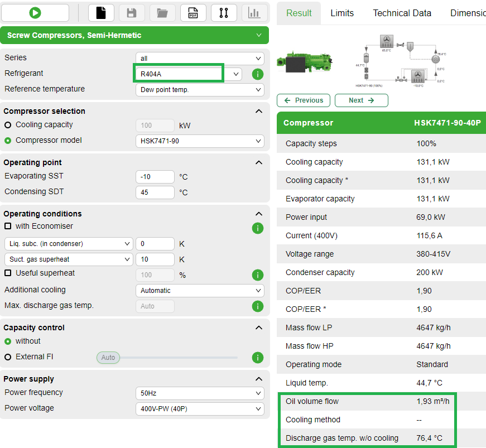Check the Useful superheat option
Viewport: 486px width, 448px height.
(7, 272)
